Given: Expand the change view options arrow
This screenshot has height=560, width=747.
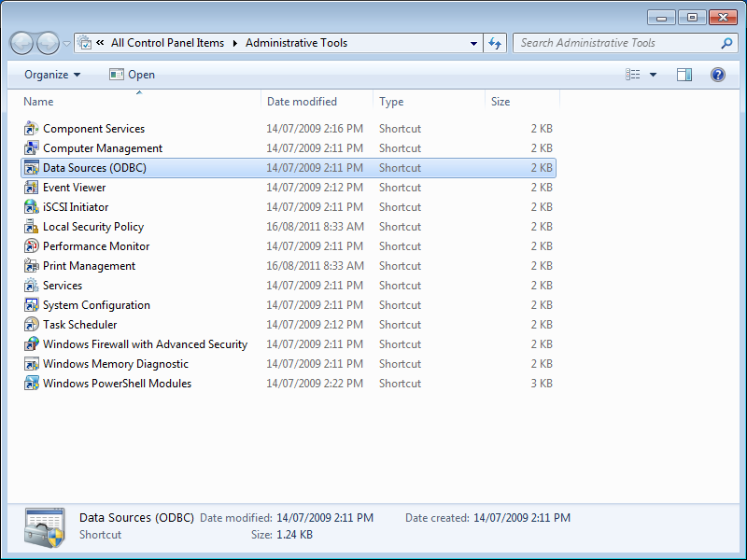Looking at the screenshot, I should (x=653, y=75).
